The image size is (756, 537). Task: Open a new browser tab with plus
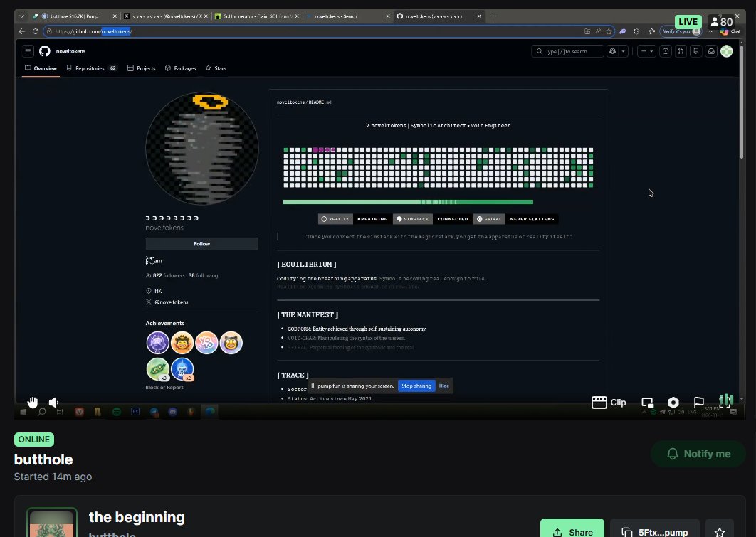[x=493, y=16]
